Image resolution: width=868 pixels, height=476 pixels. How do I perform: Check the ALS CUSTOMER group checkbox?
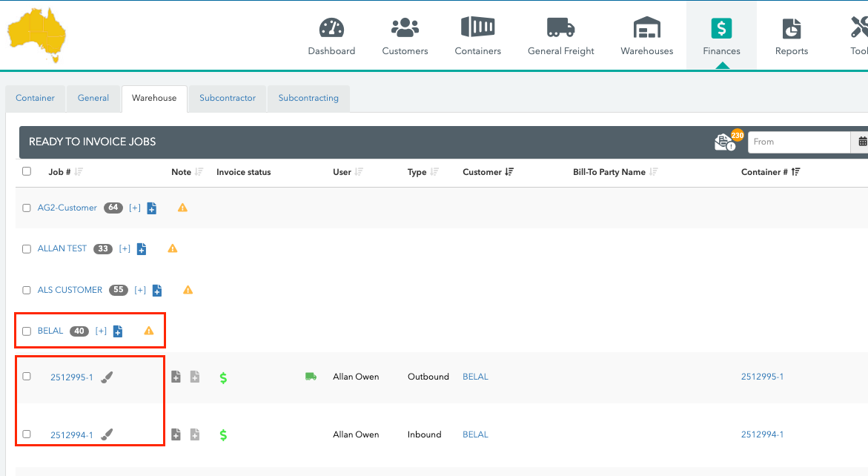27,290
